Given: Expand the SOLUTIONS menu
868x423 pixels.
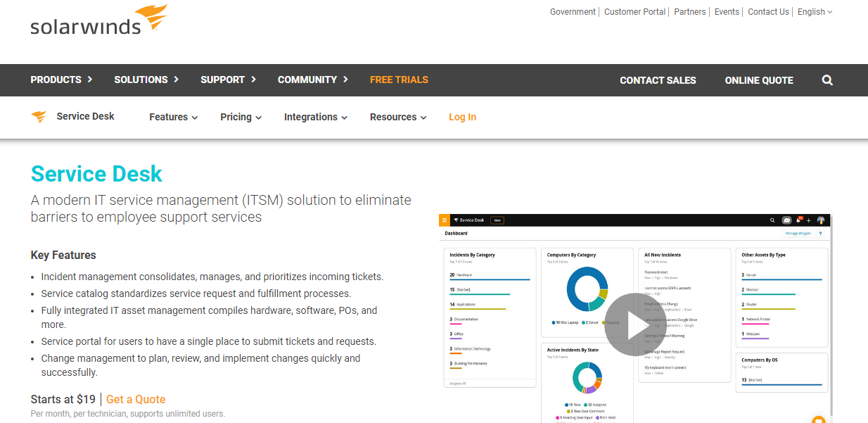Looking at the screenshot, I should [147, 80].
